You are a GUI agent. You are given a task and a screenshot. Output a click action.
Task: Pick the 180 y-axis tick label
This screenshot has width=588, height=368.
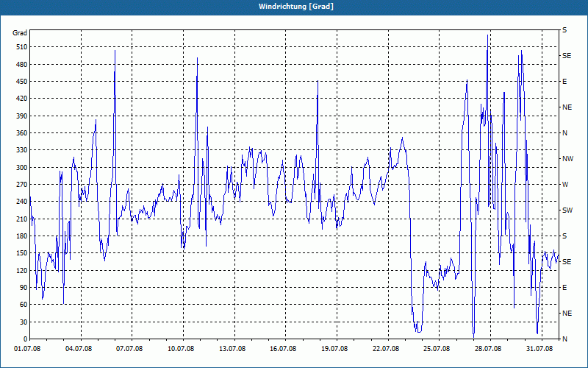22,236
